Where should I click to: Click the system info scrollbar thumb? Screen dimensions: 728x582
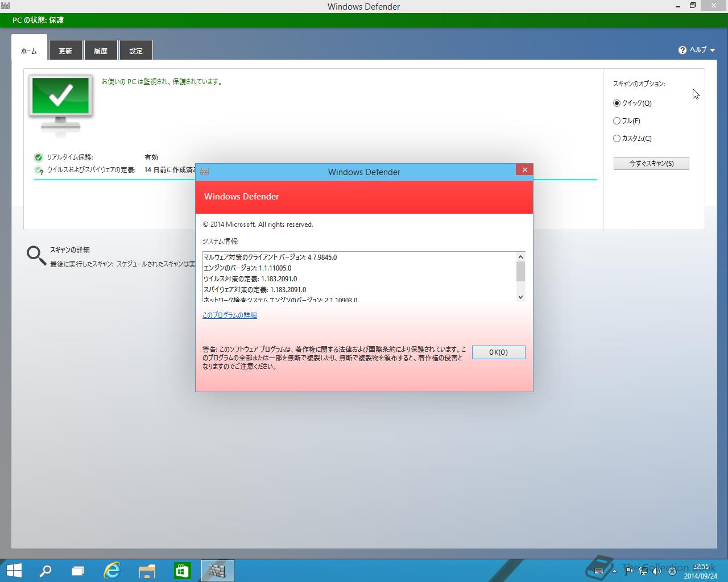pos(520,272)
